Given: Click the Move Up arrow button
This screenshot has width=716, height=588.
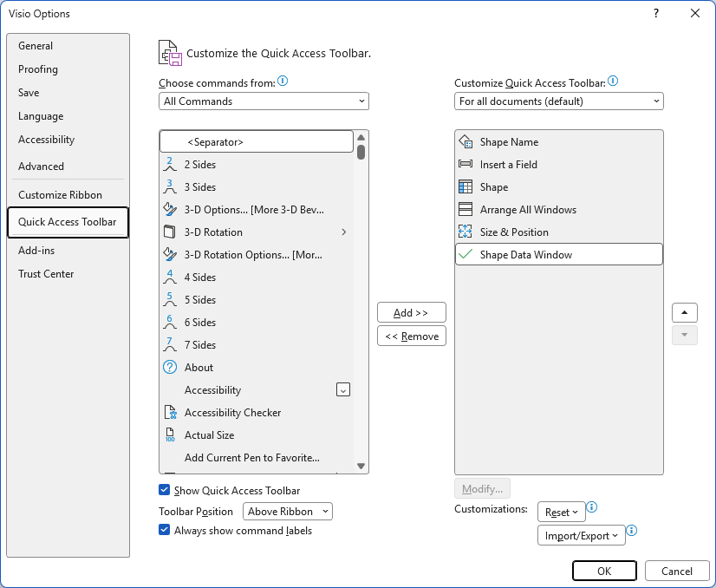Looking at the screenshot, I should tap(684, 312).
